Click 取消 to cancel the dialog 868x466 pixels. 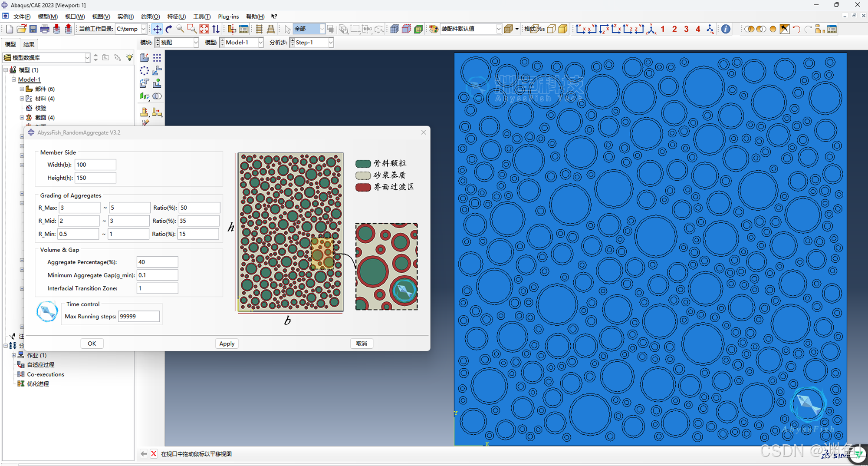[362, 344]
